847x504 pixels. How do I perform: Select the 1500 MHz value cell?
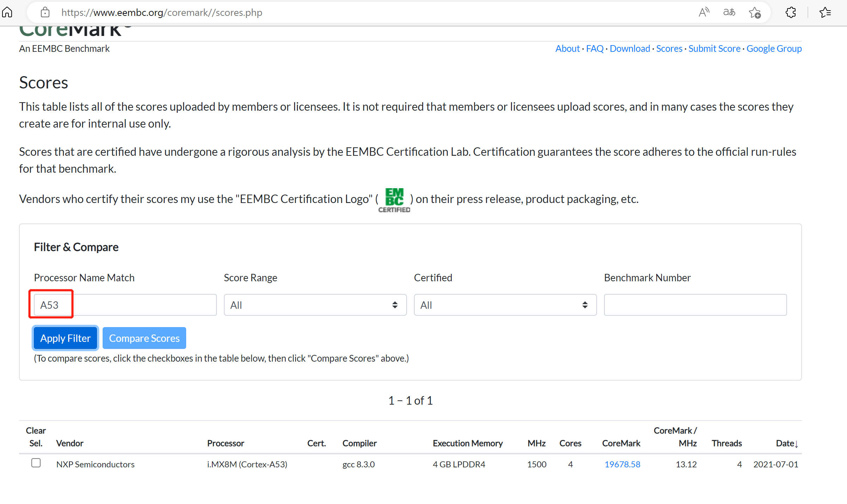pyautogui.click(x=536, y=464)
